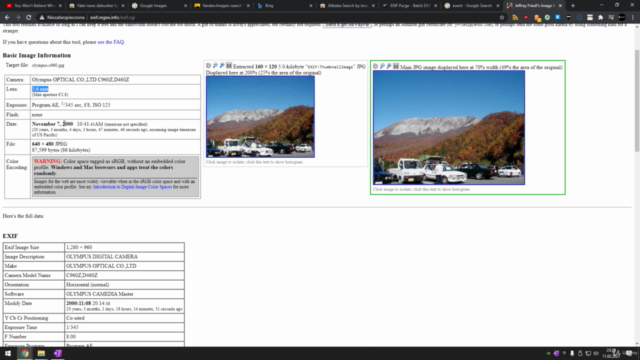Click first icon above the main JPG image
Viewport: 640px width, 360px height.
[x=376, y=66]
